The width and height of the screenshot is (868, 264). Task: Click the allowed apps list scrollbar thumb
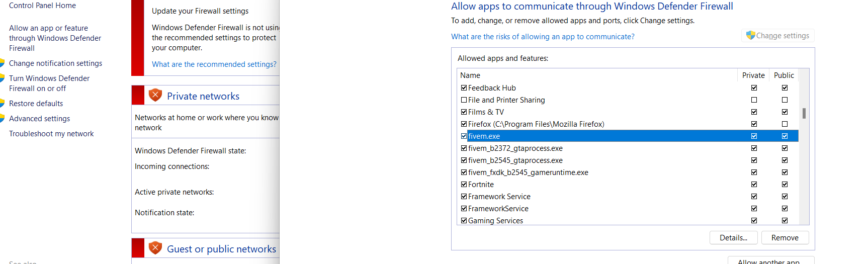804,113
